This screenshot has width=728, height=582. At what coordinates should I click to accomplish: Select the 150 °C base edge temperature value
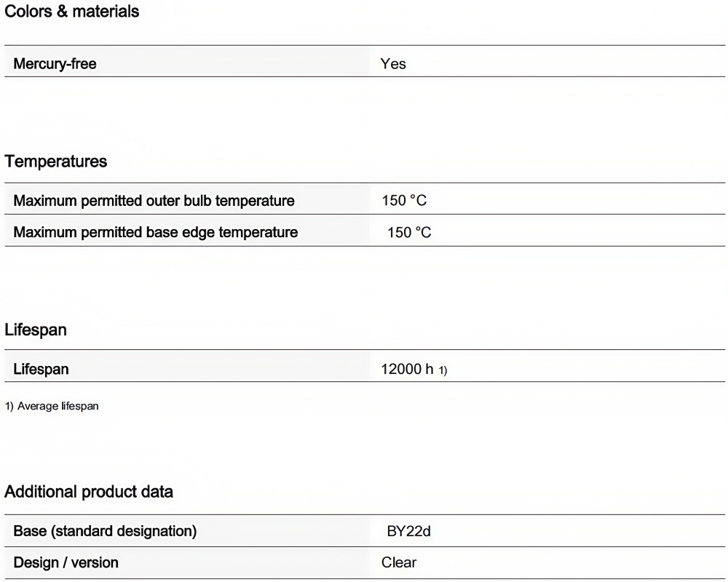pos(409,233)
